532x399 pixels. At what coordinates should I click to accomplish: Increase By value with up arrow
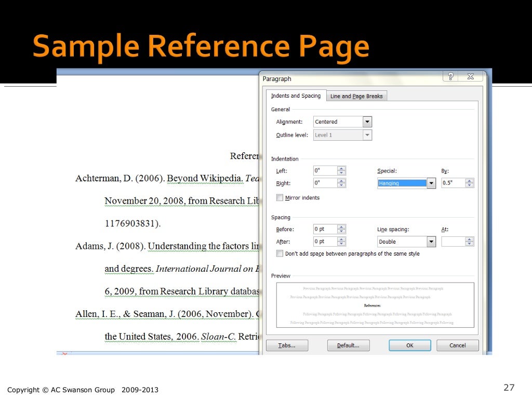[x=469, y=180]
